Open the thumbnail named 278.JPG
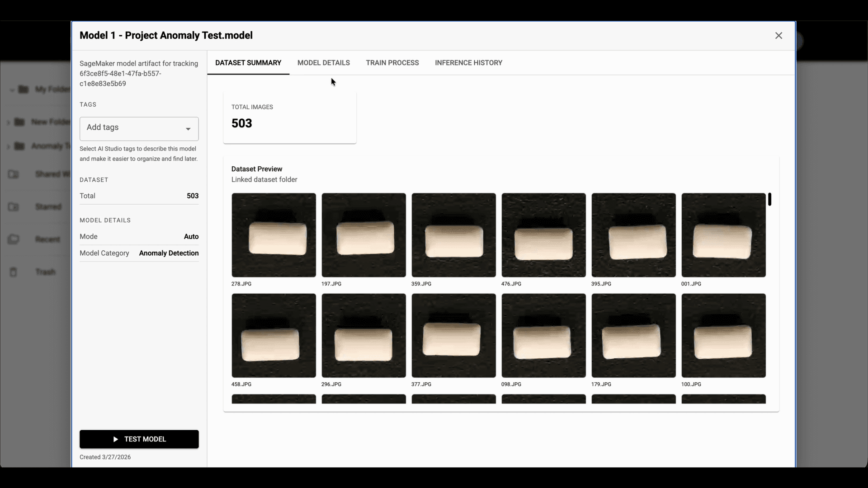The height and width of the screenshot is (488, 868). tap(274, 235)
